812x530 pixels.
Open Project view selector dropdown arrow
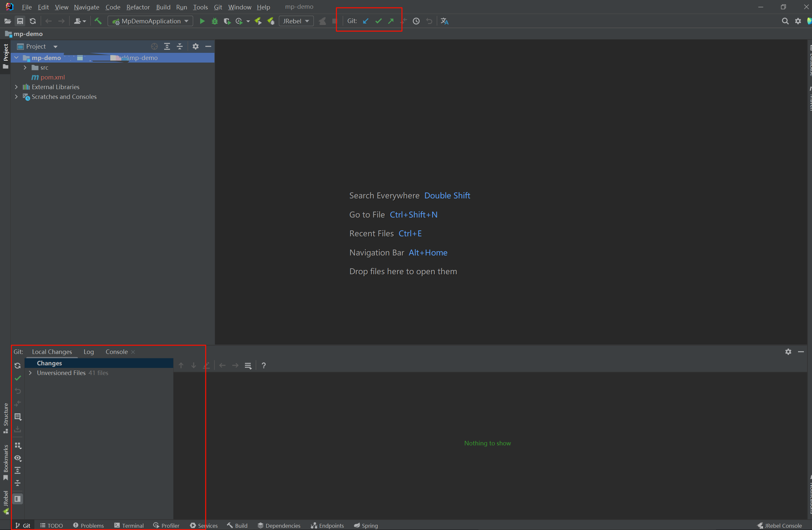tap(55, 47)
